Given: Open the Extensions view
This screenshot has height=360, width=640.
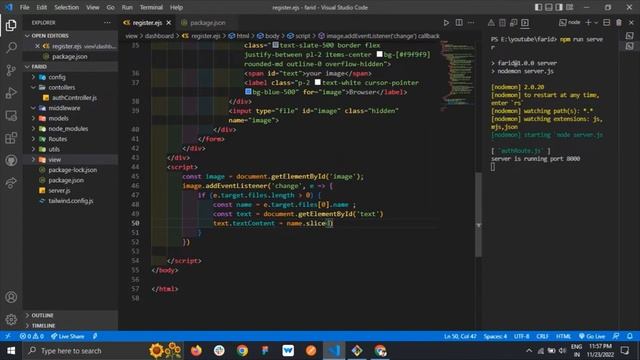Looking at the screenshot, I should tap(11, 138).
